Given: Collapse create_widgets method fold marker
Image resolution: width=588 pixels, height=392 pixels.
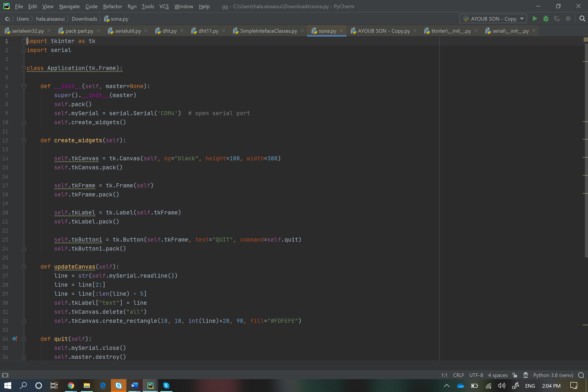Looking at the screenshot, I should (x=24, y=141).
